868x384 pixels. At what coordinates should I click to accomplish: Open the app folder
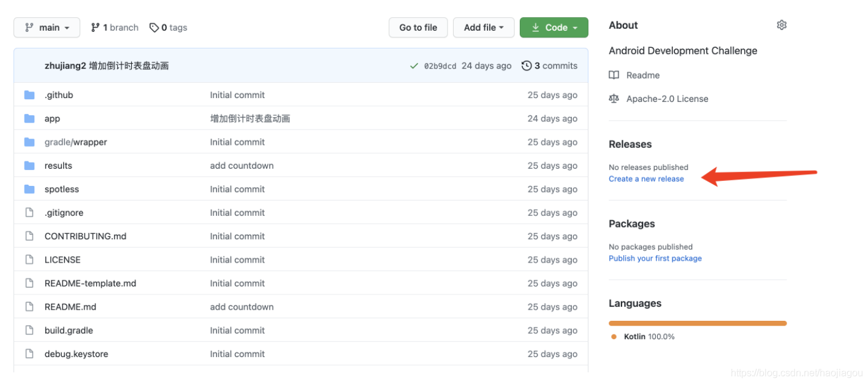pos(52,118)
